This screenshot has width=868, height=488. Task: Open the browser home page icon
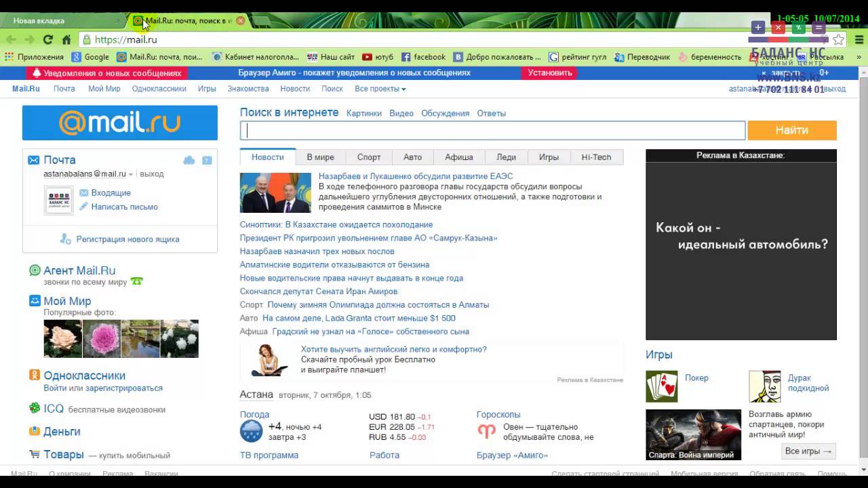tap(66, 40)
